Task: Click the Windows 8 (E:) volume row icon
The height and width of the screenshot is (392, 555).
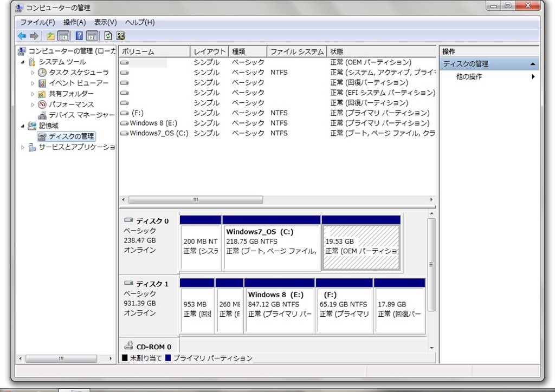Action: (x=125, y=123)
